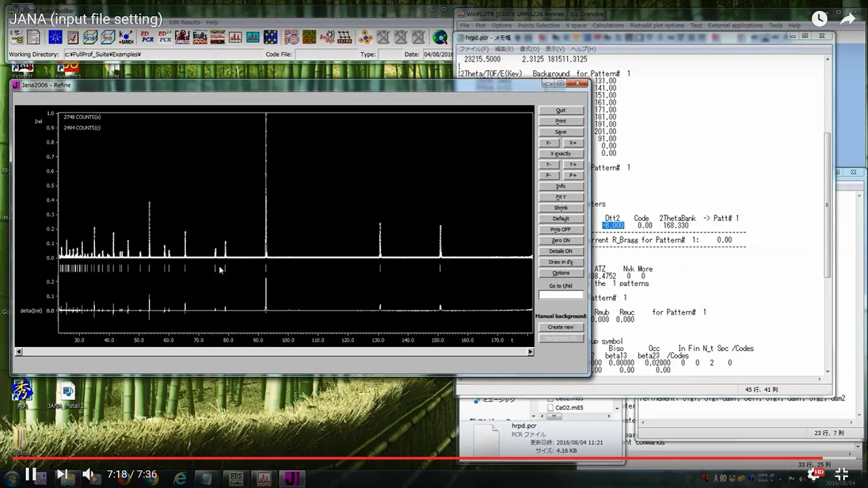
Task: Launch the Faults program icon in toolbar
Action: click(200, 37)
